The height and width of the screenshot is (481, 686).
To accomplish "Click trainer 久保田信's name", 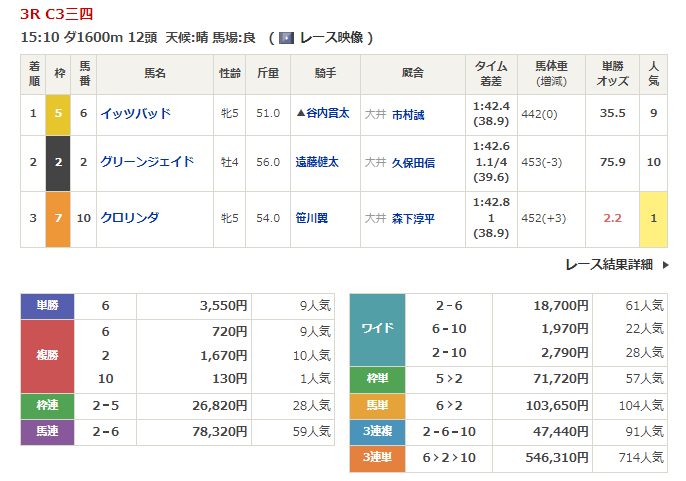I will (x=413, y=162).
